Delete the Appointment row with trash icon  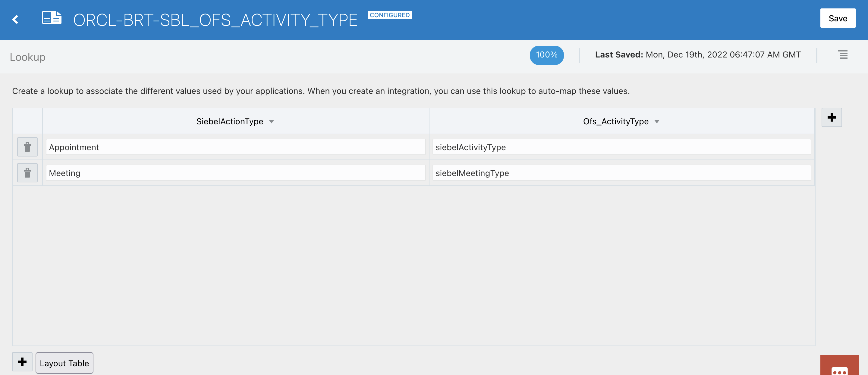click(27, 147)
